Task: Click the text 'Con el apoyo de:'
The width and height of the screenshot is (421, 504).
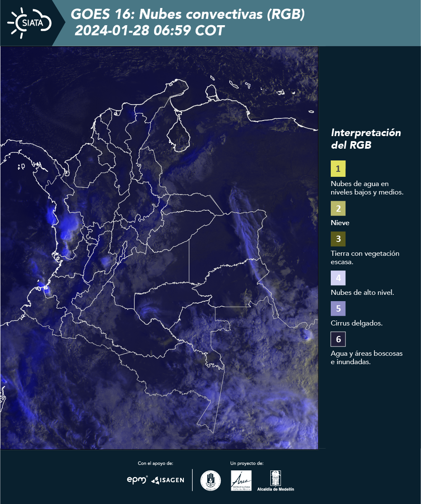Action: pyautogui.click(x=155, y=463)
